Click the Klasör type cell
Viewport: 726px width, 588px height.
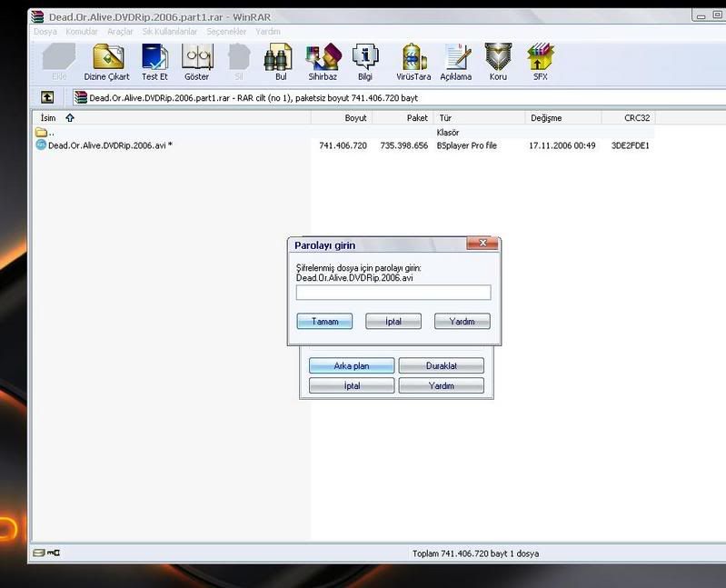[x=448, y=133]
